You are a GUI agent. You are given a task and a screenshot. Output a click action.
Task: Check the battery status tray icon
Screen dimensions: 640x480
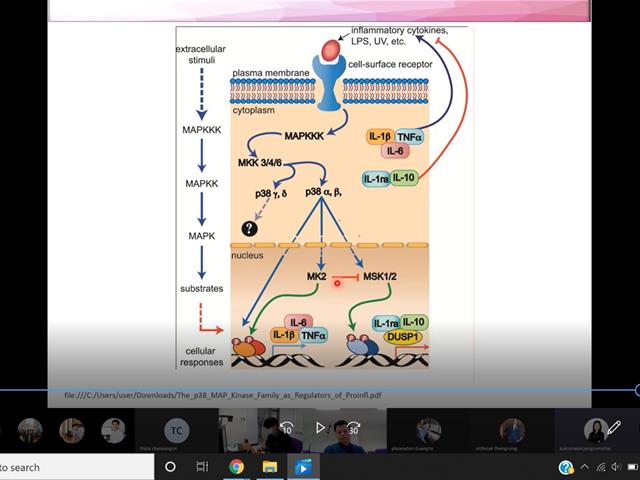click(x=633, y=467)
